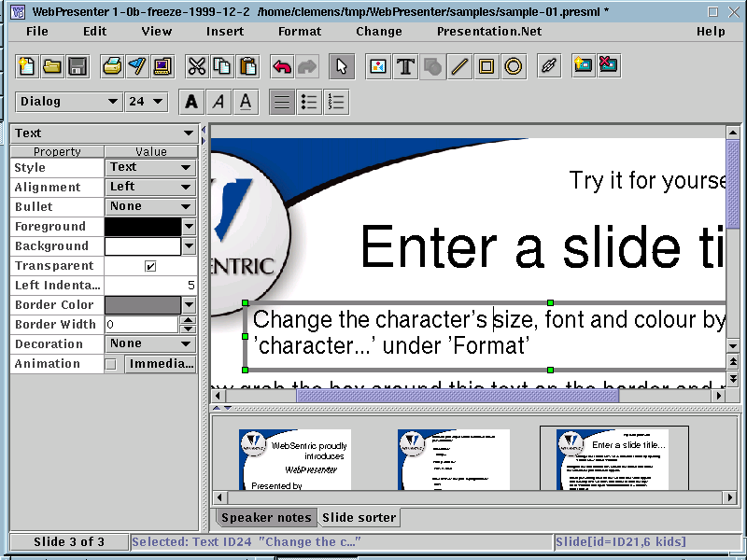Open the Decoration dropdown showing None

pos(150,343)
